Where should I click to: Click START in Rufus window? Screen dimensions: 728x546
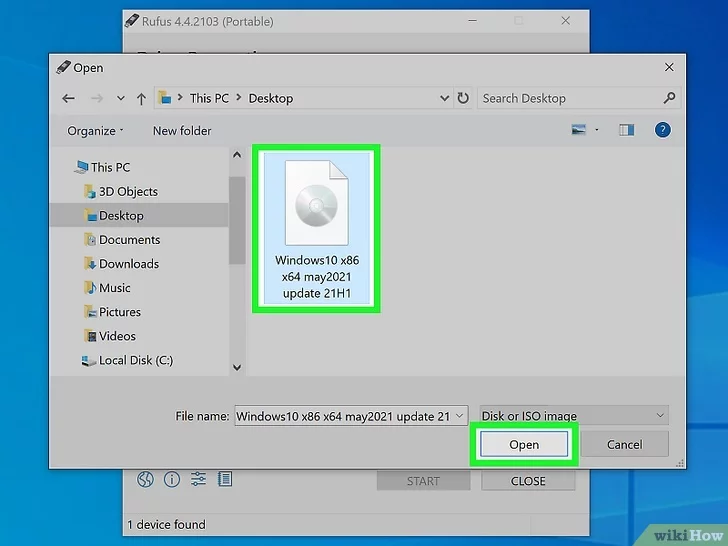423,481
